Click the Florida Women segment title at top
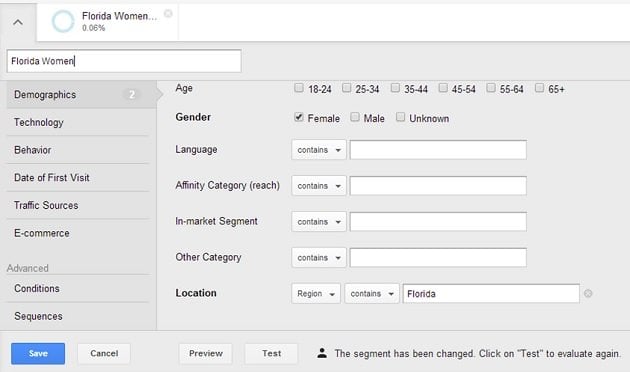Image resolution: width=630 pixels, height=372 pixels. [x=119, y=16]
